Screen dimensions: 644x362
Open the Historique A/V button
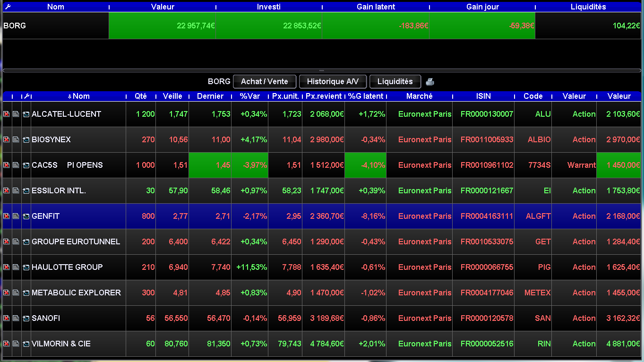[x=333, y=81]
